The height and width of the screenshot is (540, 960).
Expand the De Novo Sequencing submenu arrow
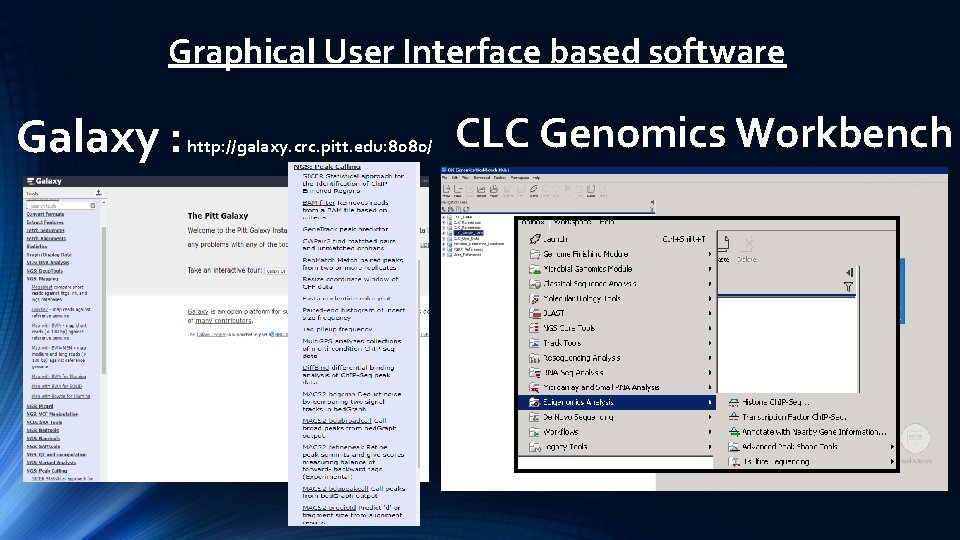click(x=710, y=417)
